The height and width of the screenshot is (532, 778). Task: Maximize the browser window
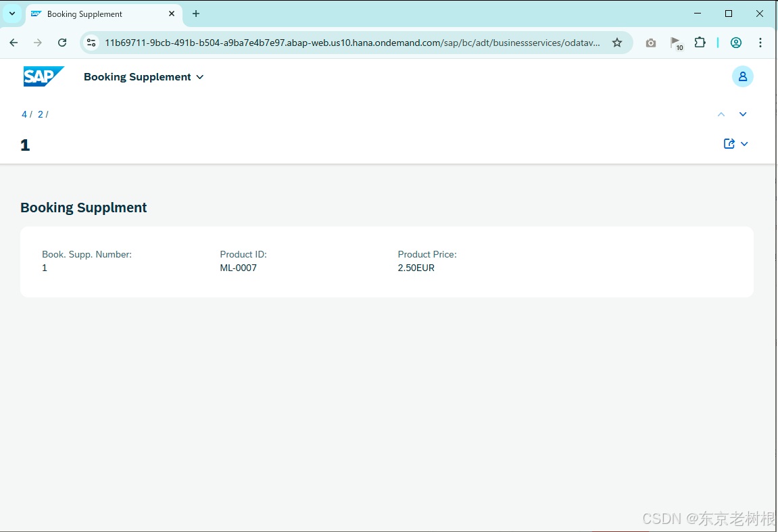click(x=729, y=14)
